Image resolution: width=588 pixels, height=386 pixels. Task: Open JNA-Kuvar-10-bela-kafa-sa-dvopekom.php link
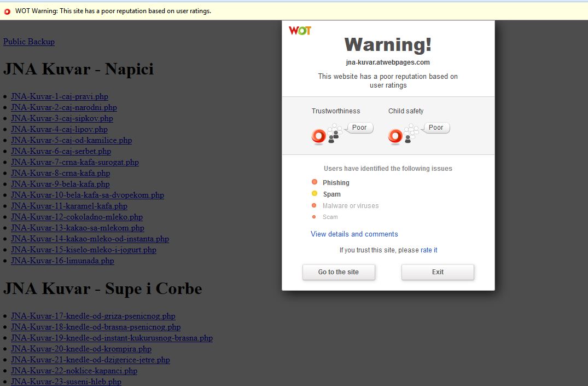[88, 195]
